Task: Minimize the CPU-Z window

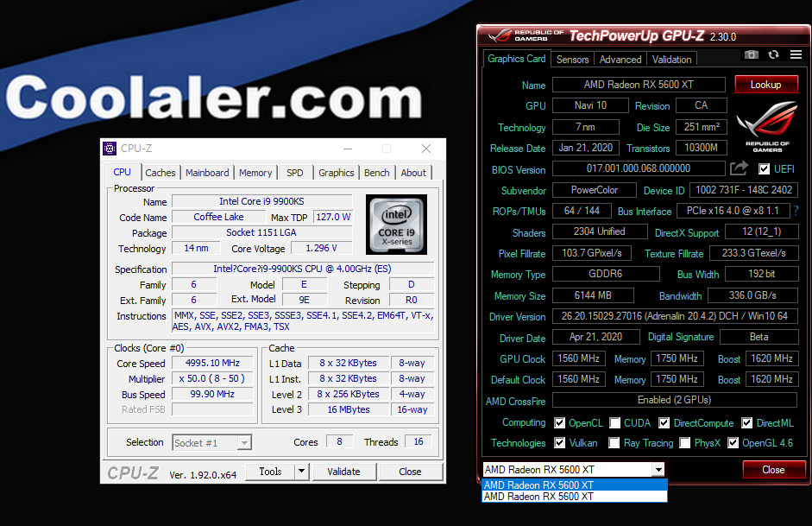Action: [x=348, y=149]
